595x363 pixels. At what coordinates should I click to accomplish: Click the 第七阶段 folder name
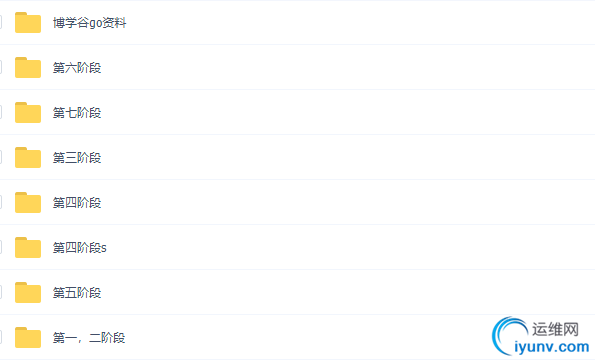(x=77, y=113)
